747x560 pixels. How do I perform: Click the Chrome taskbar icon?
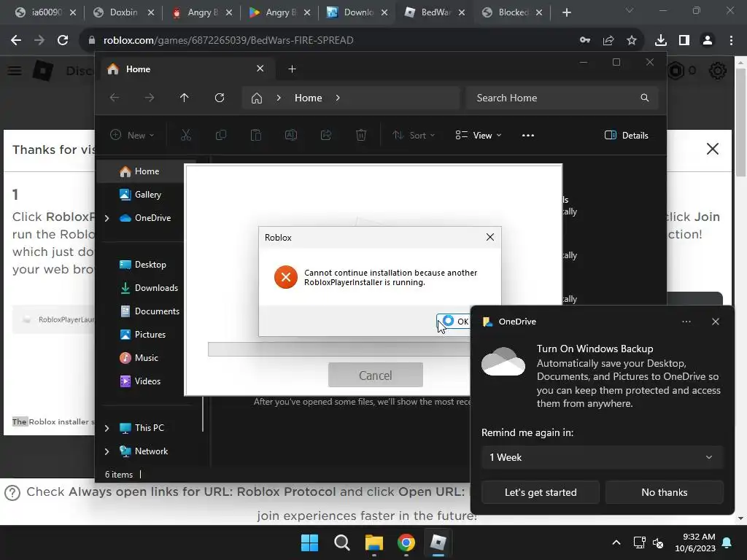click(x=406, y=542)
